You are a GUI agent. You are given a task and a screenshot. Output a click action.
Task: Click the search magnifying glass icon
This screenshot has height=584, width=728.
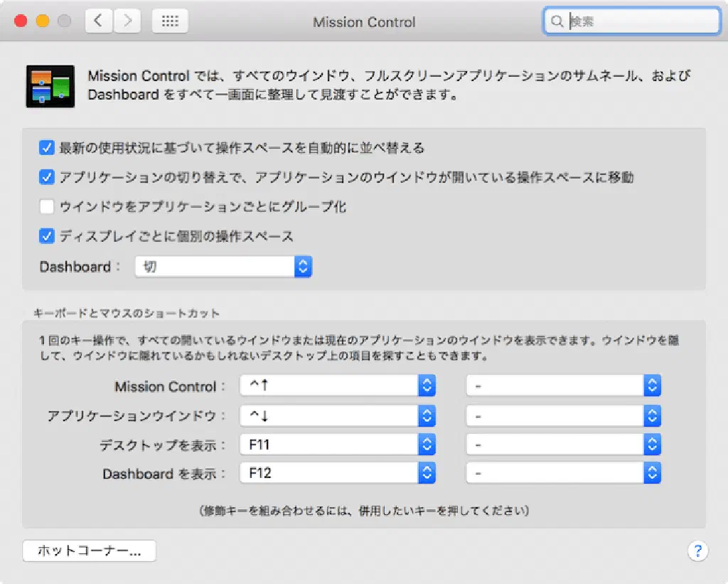point(557,22)
